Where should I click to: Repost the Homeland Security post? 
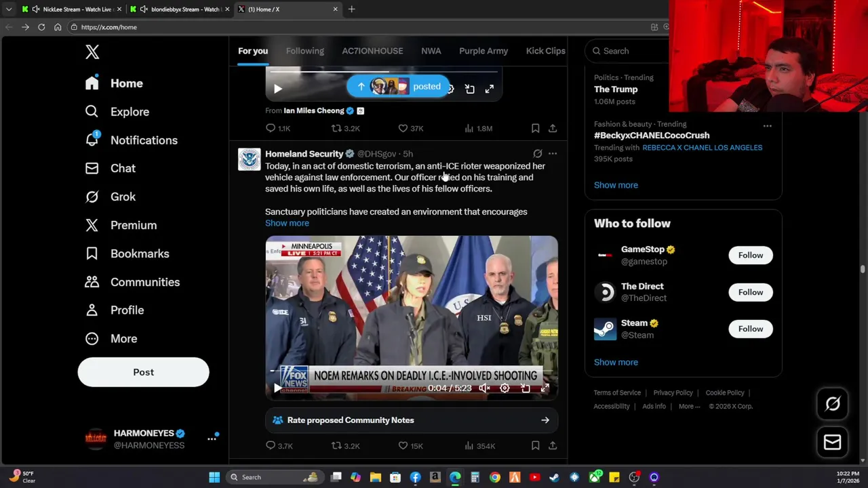tap(345, 446)
